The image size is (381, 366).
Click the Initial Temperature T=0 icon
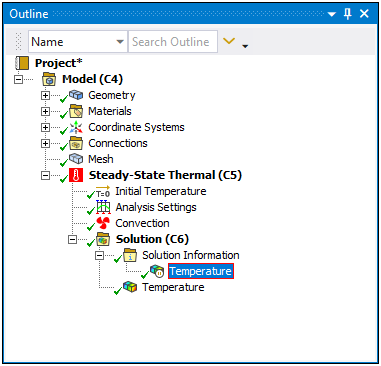click(103, 191)
